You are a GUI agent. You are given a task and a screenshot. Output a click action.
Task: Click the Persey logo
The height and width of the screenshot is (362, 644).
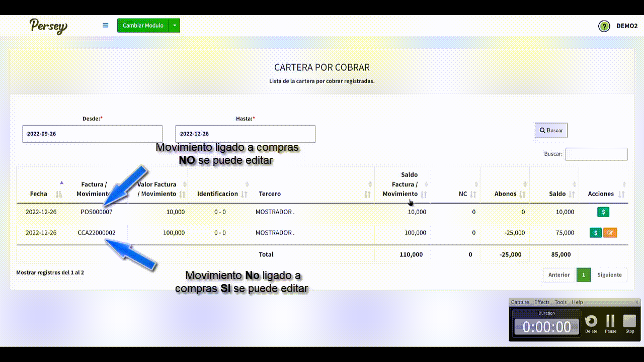[x=48, y=26]
